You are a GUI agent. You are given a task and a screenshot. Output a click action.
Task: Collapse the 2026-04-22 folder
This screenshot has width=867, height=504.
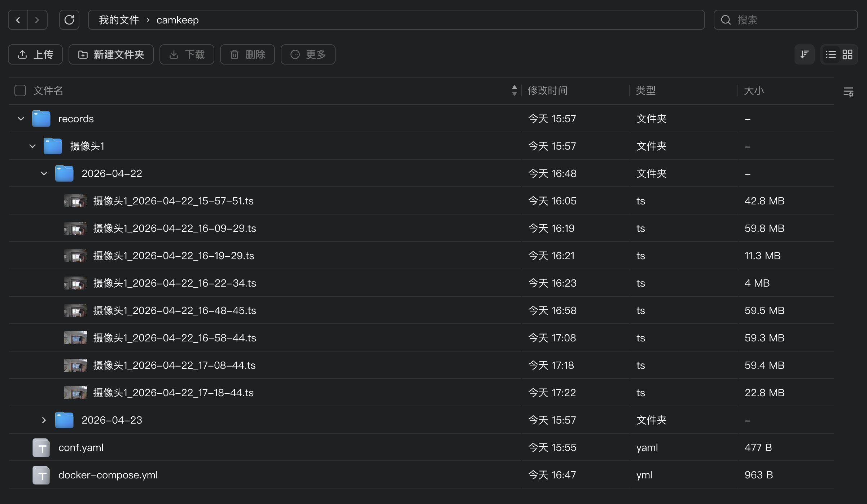(44, 173)
